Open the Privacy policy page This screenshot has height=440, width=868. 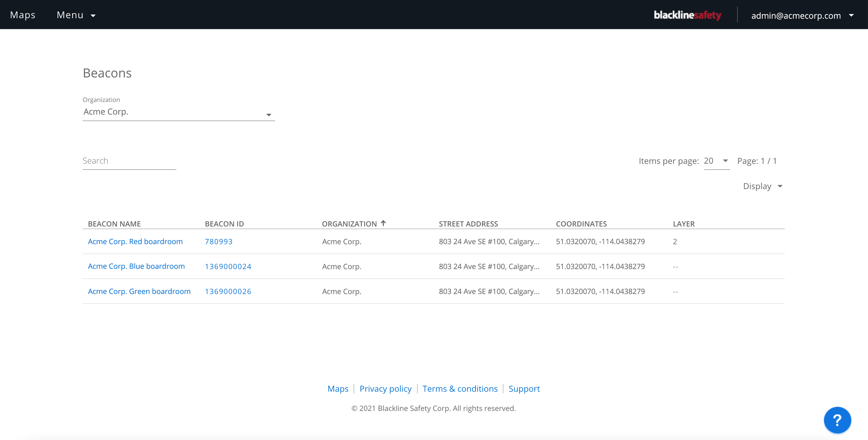(385, 389)
